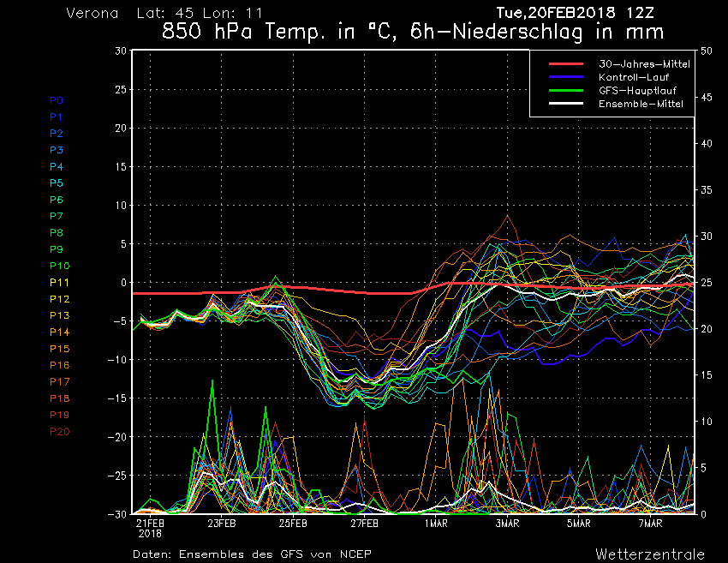Click the 2018 year label under 21FEB
This screenshot has height=563, width=728.
[x=150, y=534]
